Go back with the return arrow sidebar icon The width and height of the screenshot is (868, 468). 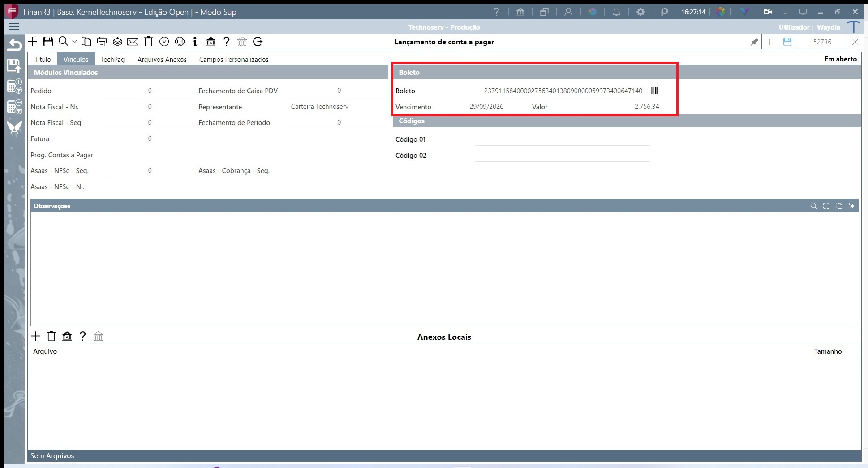point(14,45)
